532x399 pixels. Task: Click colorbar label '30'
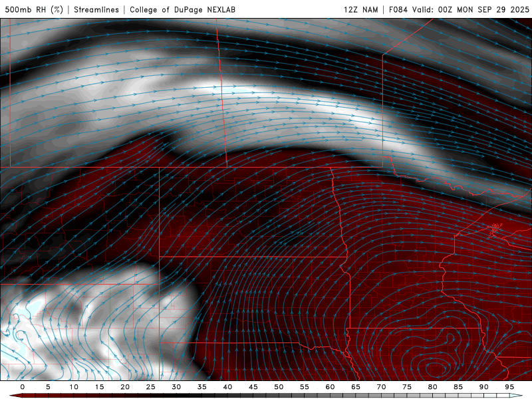click(x=176, y=387)
